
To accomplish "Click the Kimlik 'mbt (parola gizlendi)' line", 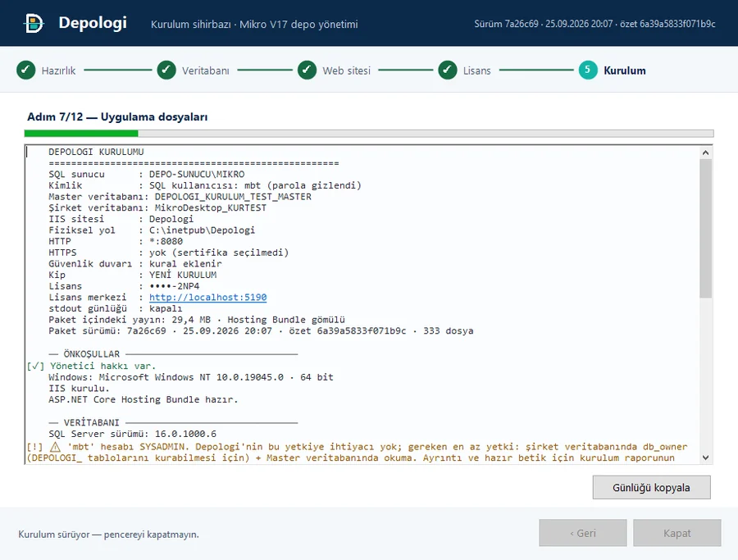I will pyautogui.click(x=205, y=185).
